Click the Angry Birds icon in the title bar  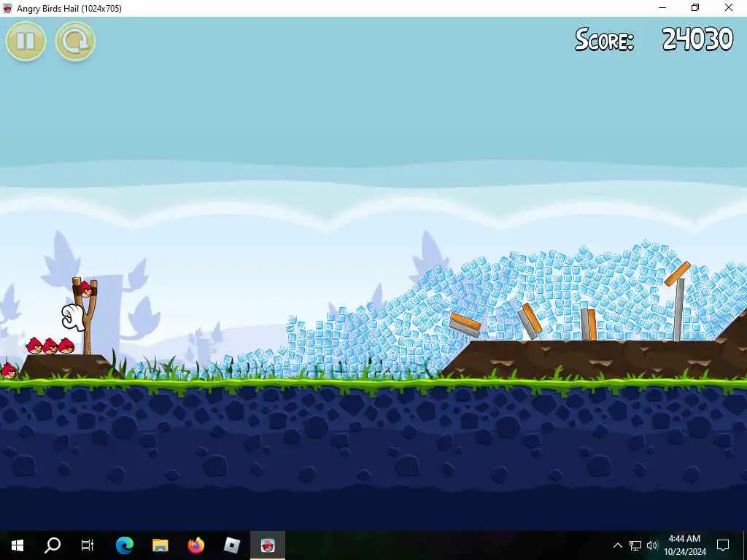(7, 8)
